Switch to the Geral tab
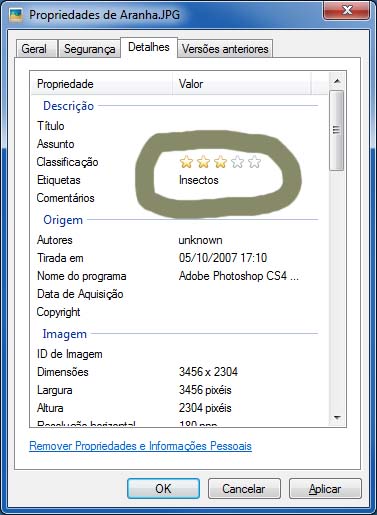Screen dimensions: 377x515 36,49
